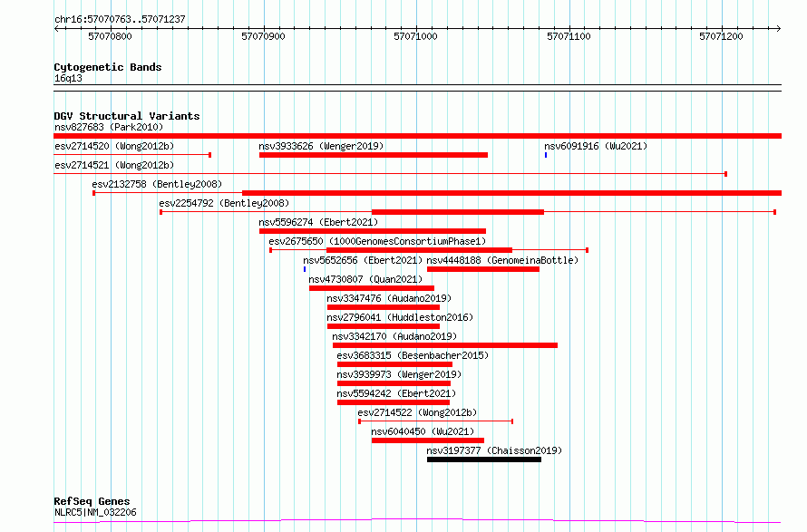This screenshot has height=532, width=807.
Task: Click the nsv827683 (Park2010) variant label
Action: click(109, 127)
